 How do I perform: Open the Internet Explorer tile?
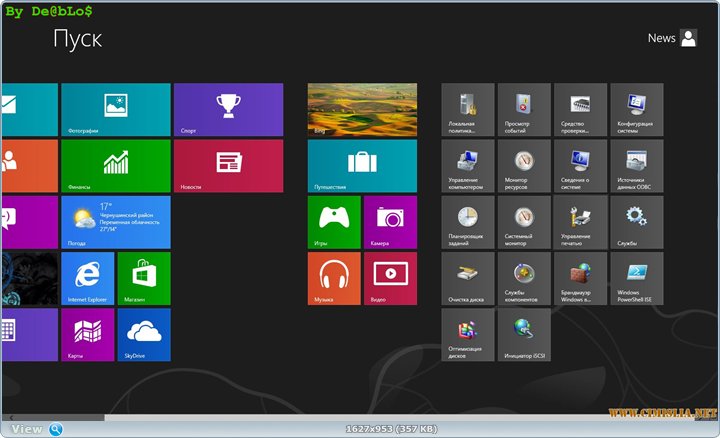(x=87, y=278)
